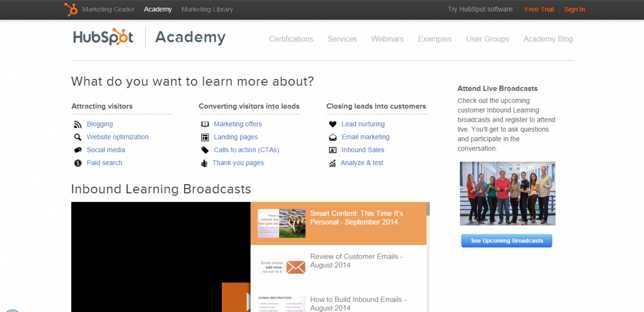This screenshot has height=312, width=644.
Task: Select the book icon beside Marketing offers
Action: [205, 124]
